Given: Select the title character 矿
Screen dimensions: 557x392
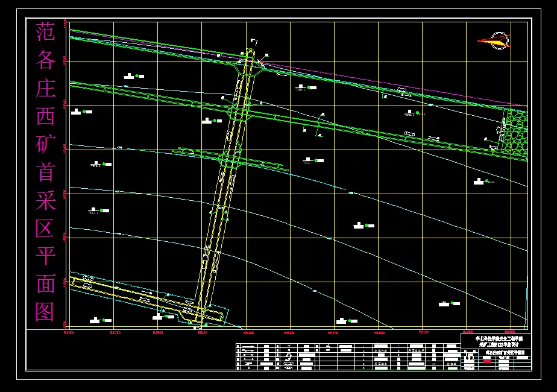Looking at the screenshot, I should (x=45, y=144).
